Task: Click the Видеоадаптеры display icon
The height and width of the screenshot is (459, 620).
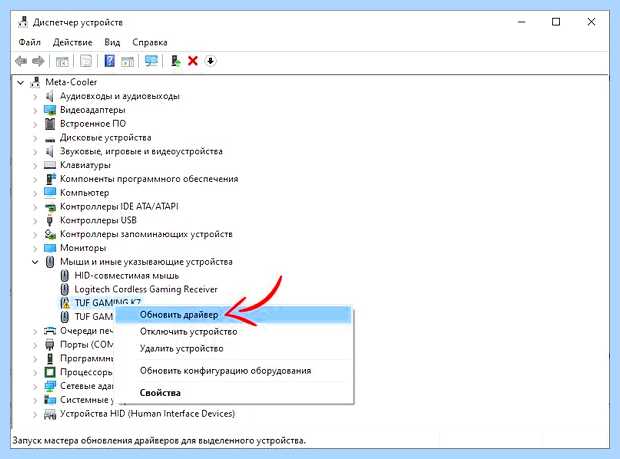Action: [50, 110]
